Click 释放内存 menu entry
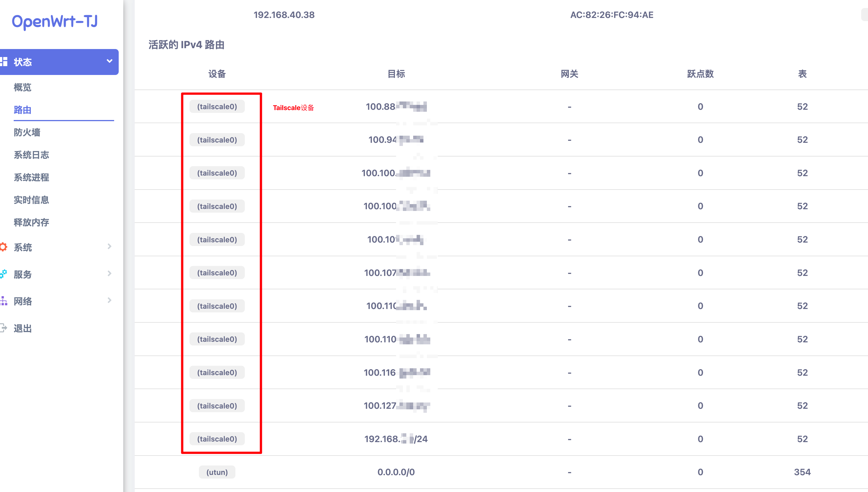The height and width of the screenshot is (492, 868). (31, 222)
